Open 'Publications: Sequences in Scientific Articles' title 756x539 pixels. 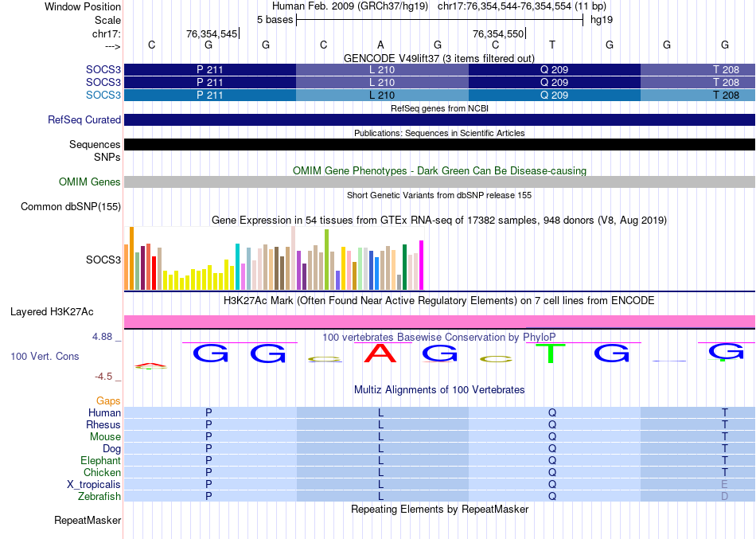click(439, 133)
